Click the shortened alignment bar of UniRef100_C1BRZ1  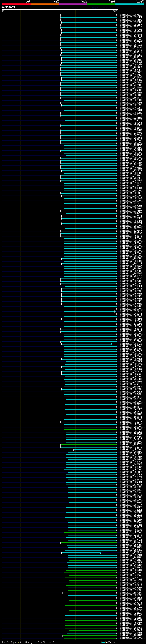coord(87,344)
